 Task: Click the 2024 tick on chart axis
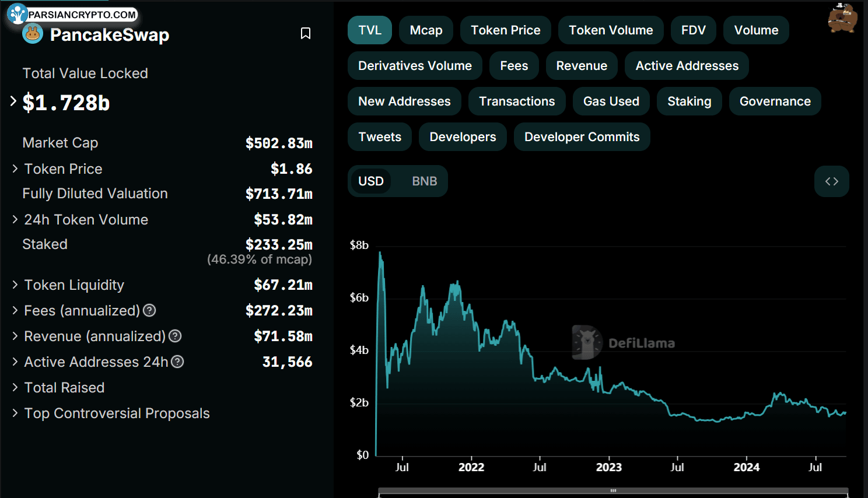(x=746, y=467)
